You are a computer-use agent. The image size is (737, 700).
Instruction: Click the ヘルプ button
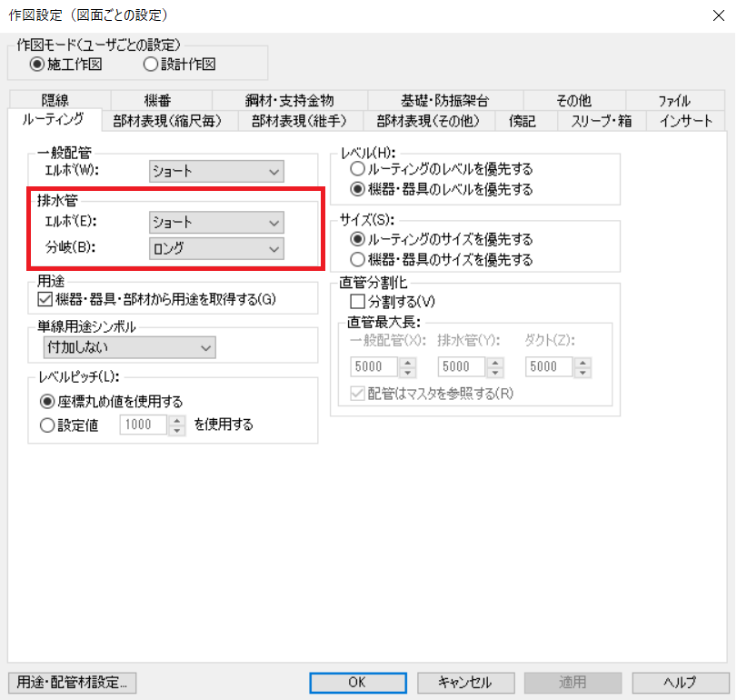coord(680,682)
